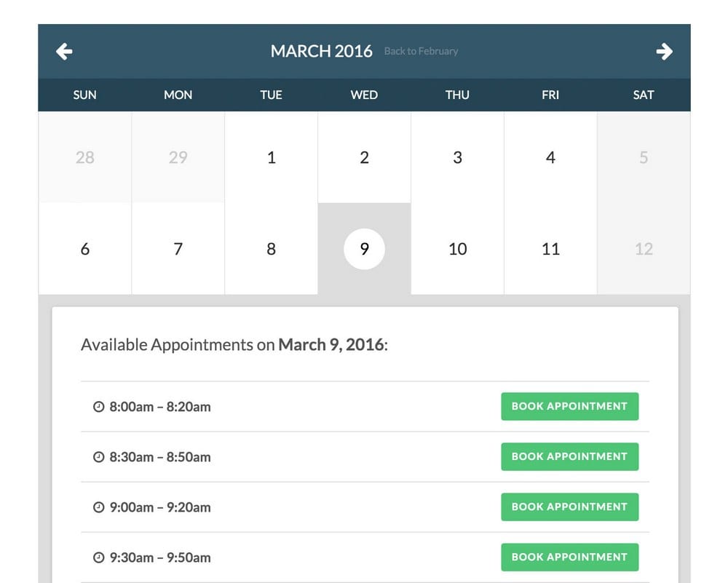Screen dimensions: 728x583
Task: Go to previous month with left arrow
Action: [x=64, y=52]
